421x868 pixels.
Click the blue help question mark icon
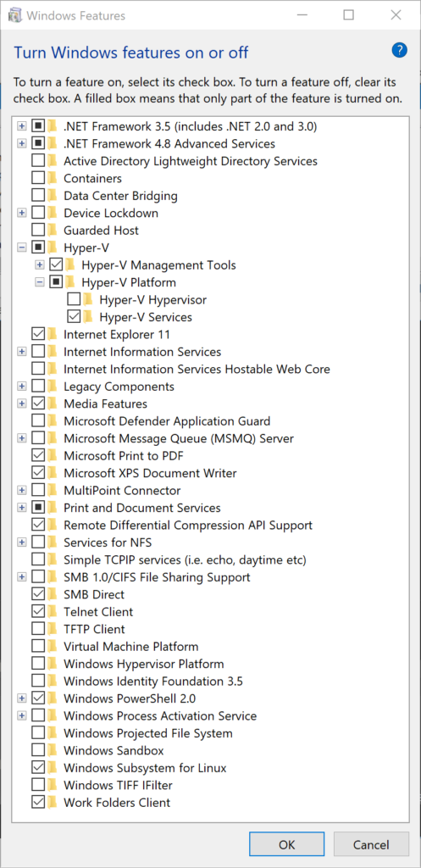(399, 50)
